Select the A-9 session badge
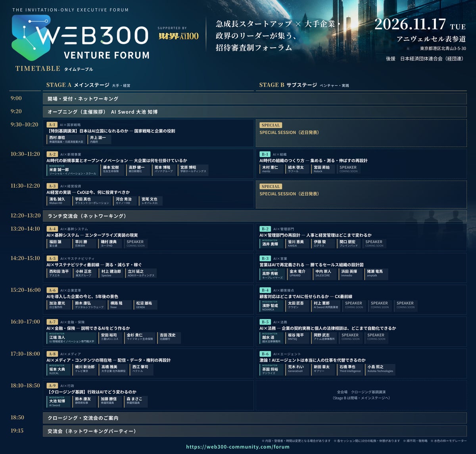Image resolution: width=476 pixels, height=454 pixels. click(x=52, y=386)
